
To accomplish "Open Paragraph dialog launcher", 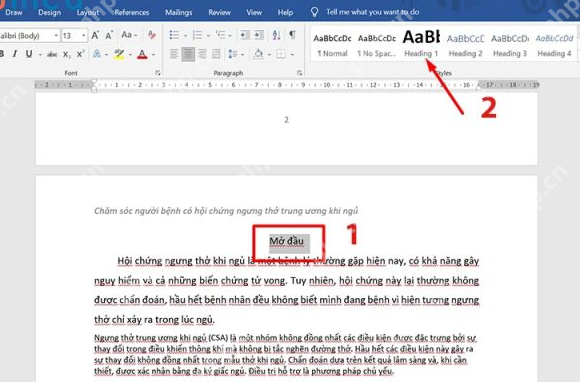I will coord(299,73).
